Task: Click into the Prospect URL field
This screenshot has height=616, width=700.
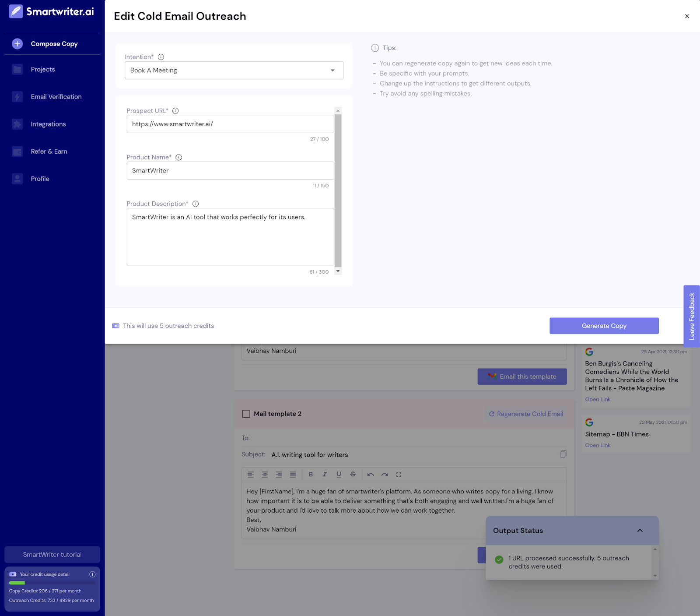Action: pyautogui.click(x=230, y=124)
